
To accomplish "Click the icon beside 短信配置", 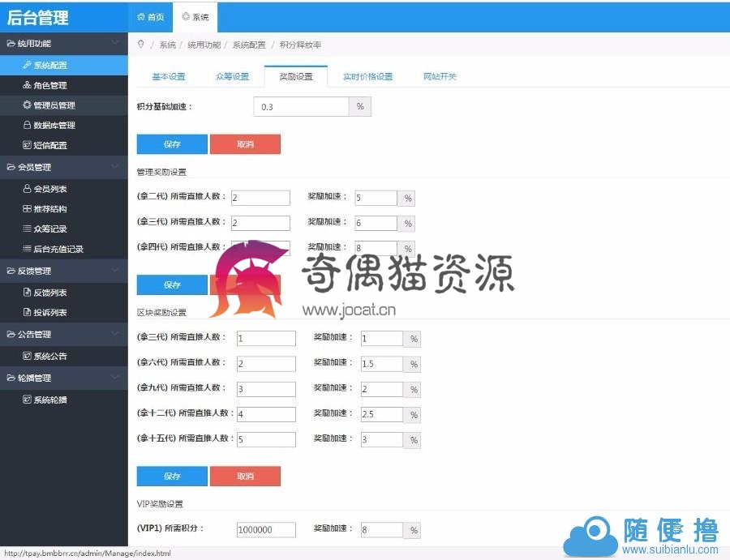I will [27, 145].
